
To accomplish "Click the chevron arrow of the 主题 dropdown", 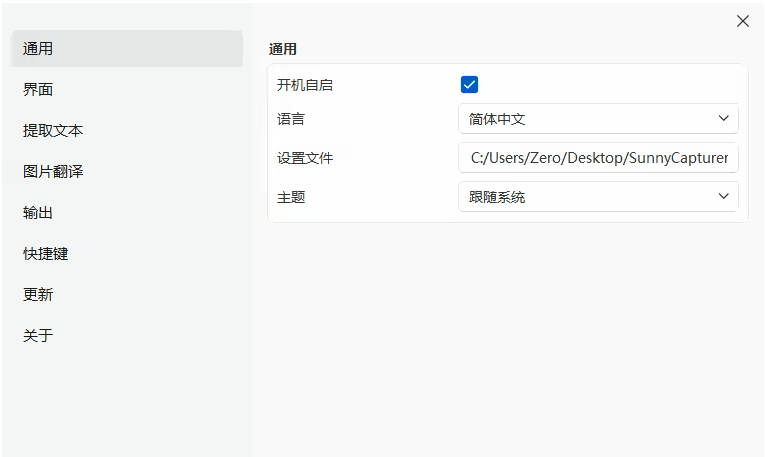I will click(724, 197).
